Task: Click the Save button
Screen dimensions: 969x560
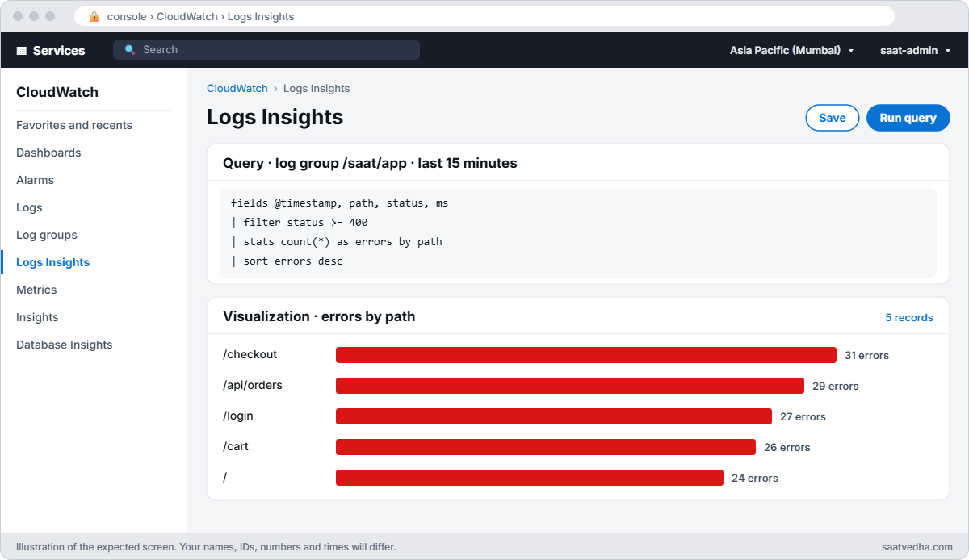Action: (833, 118)
